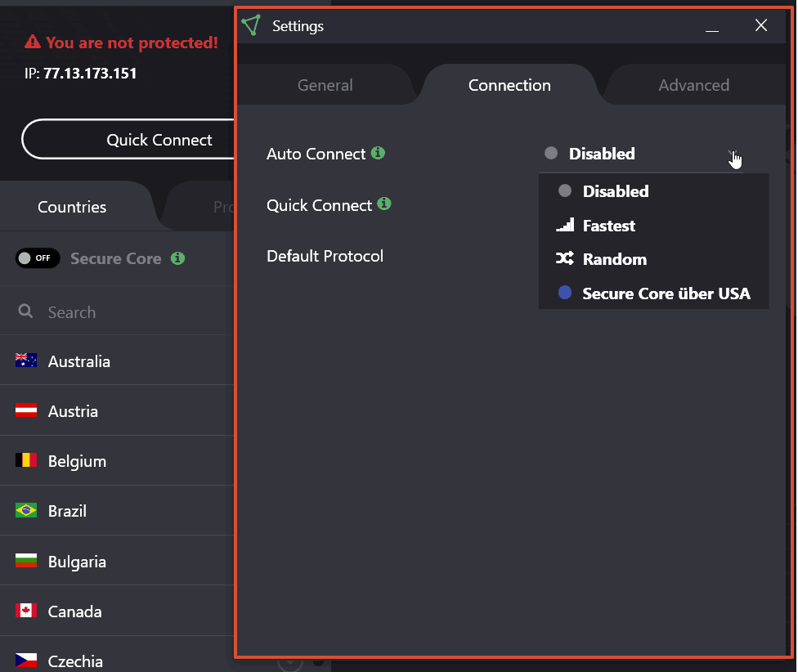Click the ProtonVPN logo in Settings title bar
The height and width of the screenshot is (672, 798).
coord(251,25)
